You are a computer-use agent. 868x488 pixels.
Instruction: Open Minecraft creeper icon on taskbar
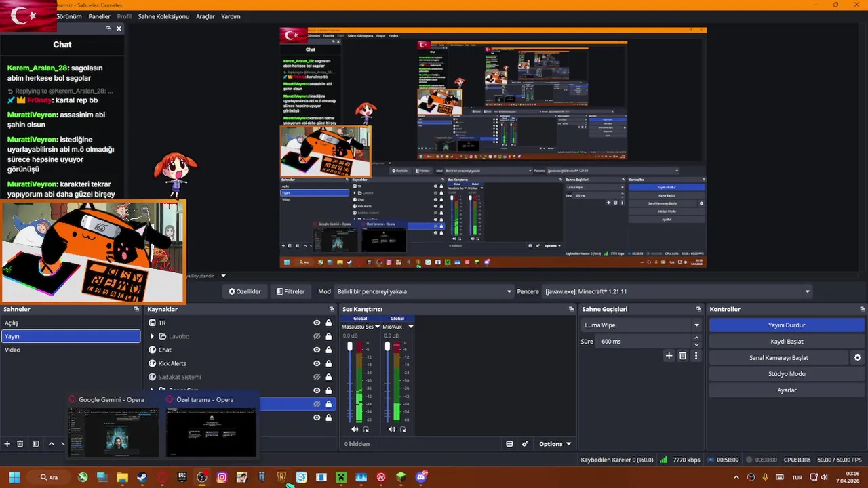tap(341, 477)
